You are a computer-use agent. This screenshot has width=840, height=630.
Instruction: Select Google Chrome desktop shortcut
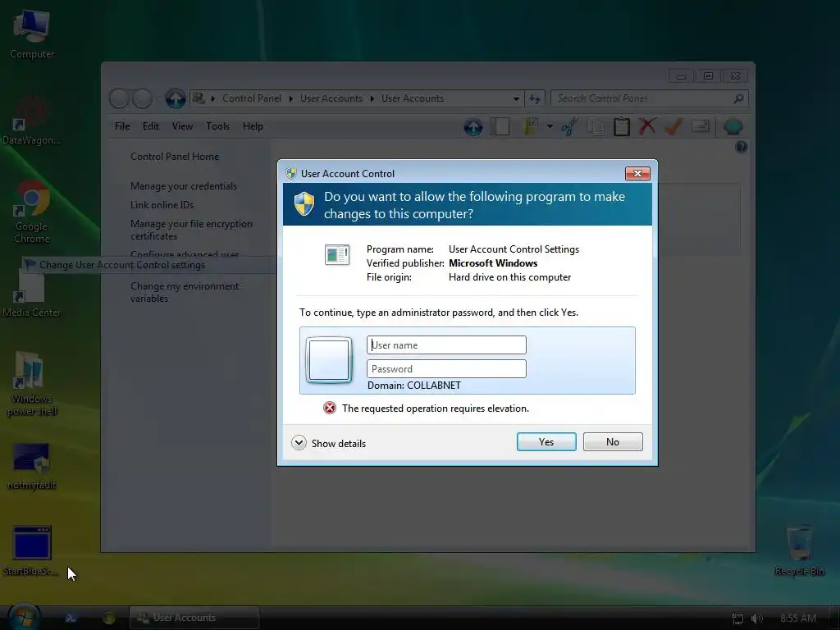click(32, 212)
